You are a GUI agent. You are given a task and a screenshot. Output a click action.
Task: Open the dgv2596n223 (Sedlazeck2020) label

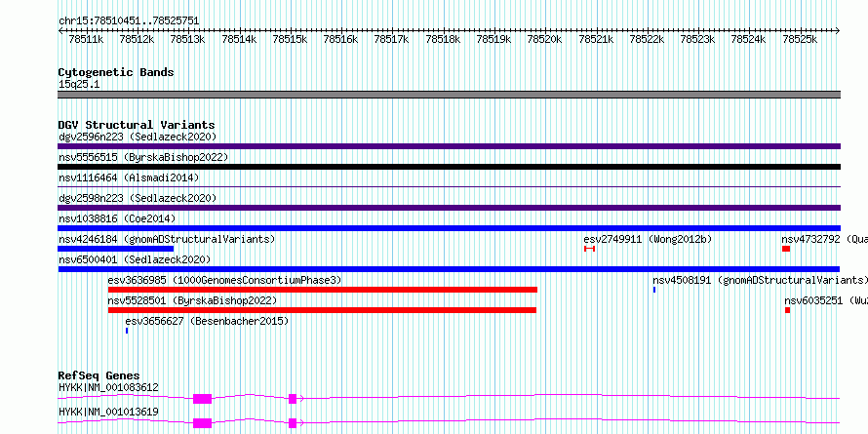138,137
